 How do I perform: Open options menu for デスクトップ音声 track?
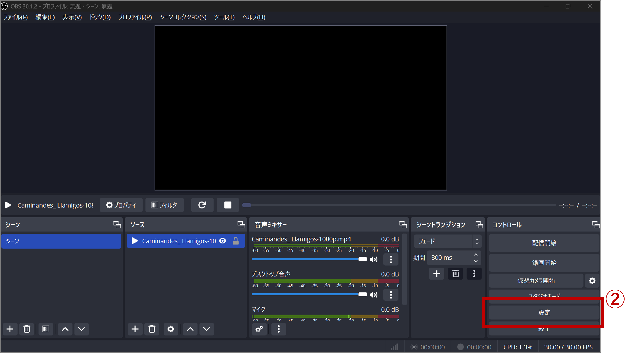pos(391,295)
